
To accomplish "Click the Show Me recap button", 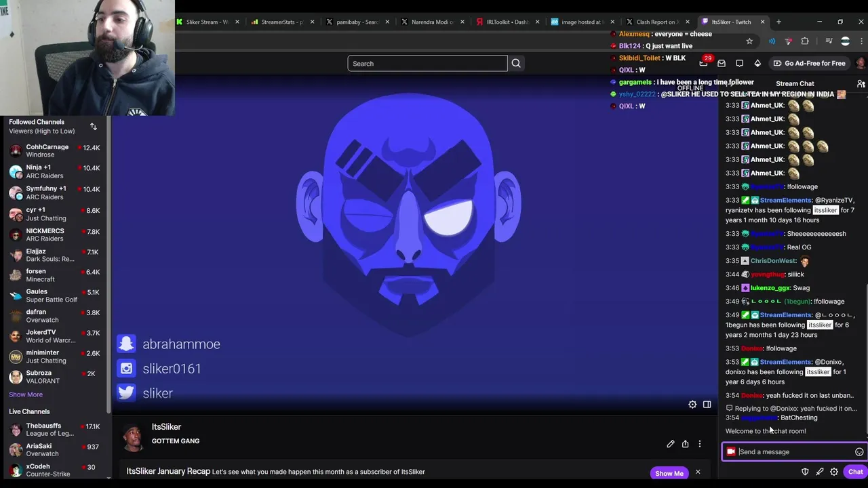I will [x=669, y=473].
